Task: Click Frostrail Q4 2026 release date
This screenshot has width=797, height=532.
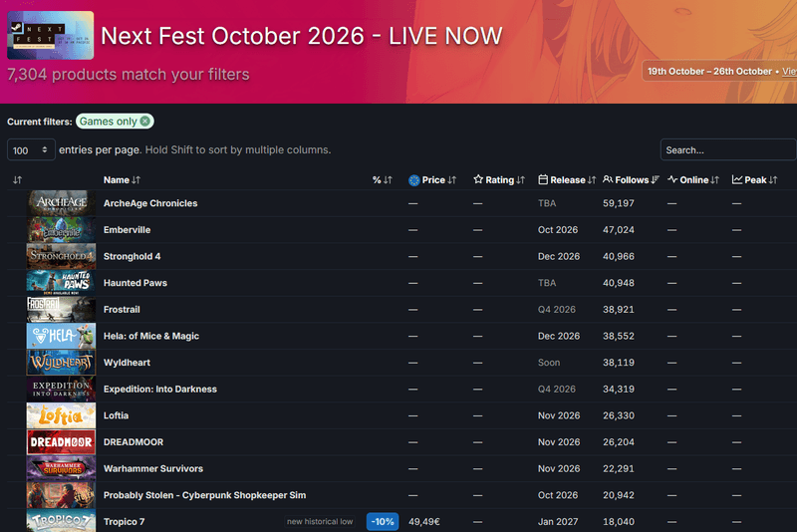Action: pyautogui.click(x=557, y=309)
